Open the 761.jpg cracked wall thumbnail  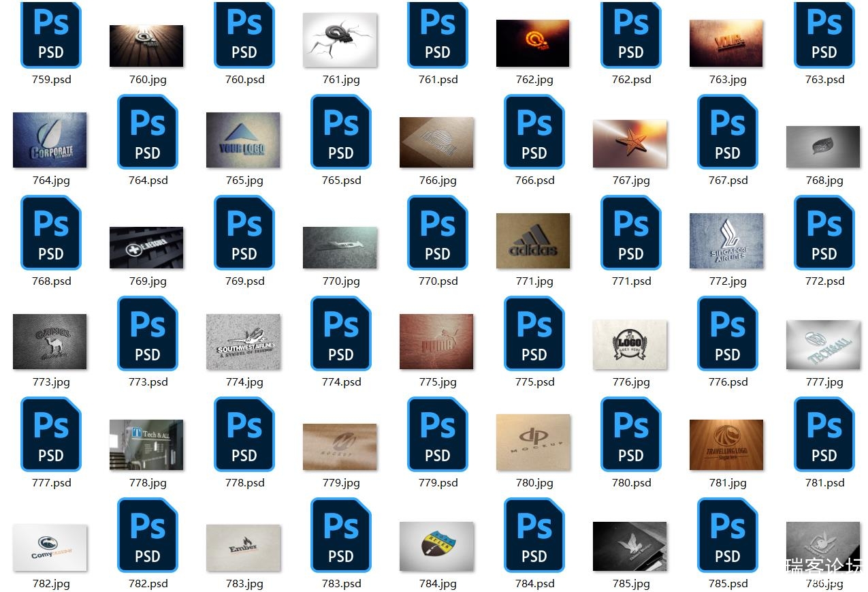coord(340,40)
